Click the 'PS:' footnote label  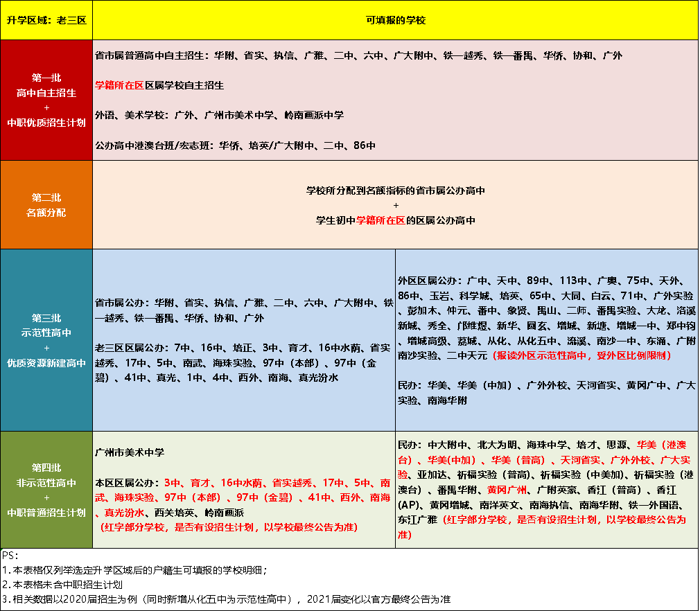click(x=10, y=556)
